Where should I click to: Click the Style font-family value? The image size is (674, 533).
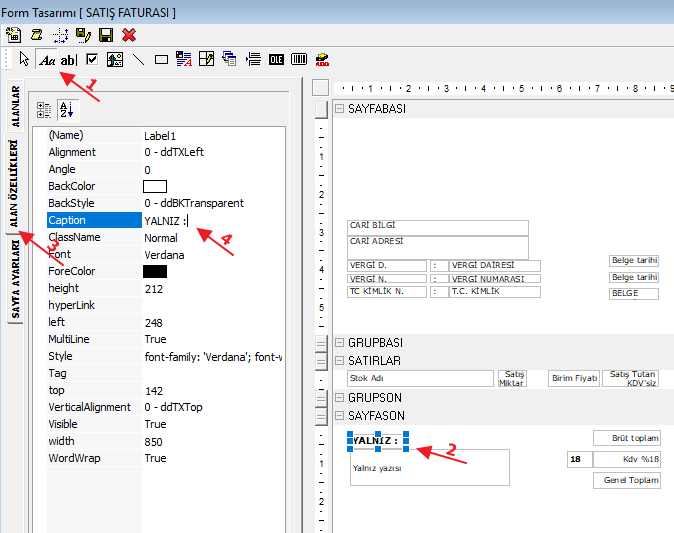tap(213, 357)
